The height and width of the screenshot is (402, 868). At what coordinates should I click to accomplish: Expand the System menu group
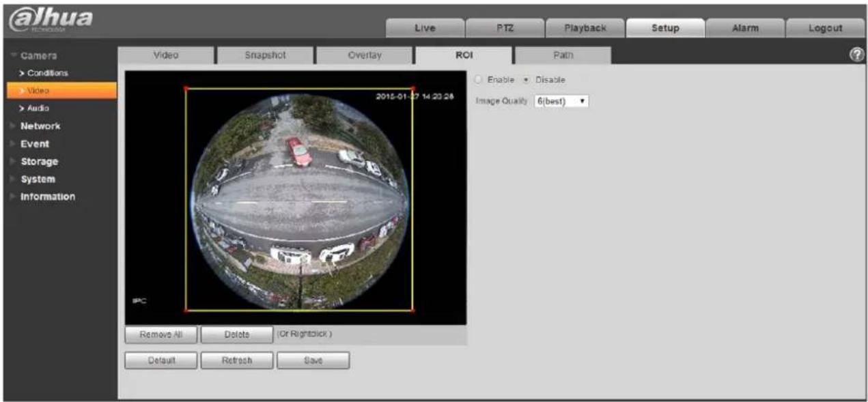pyautogui.click(x=38, y=179)
